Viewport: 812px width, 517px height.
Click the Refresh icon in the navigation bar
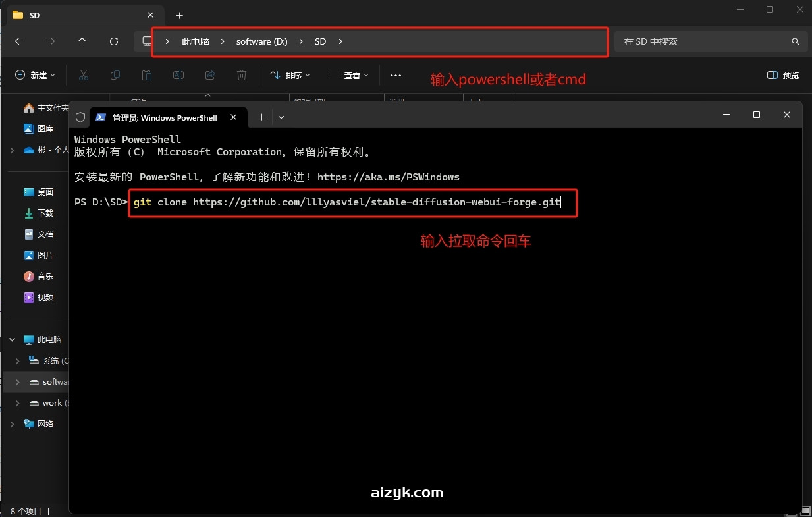pos(113,41)
